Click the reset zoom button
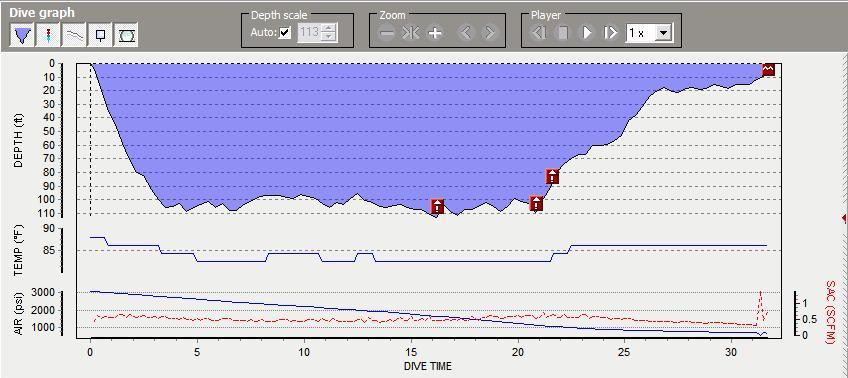Screen dimensions: 848x378 [410, 33]
